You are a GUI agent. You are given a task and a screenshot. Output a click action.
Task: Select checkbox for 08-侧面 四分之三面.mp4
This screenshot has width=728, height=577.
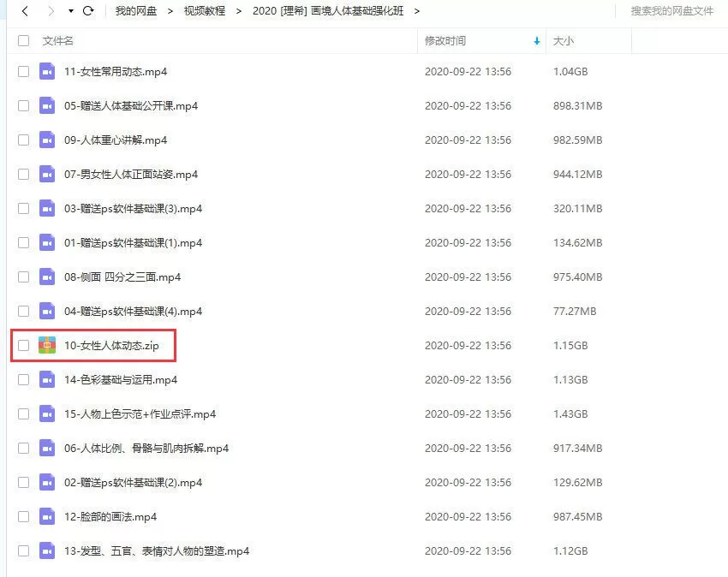point(23,277)
